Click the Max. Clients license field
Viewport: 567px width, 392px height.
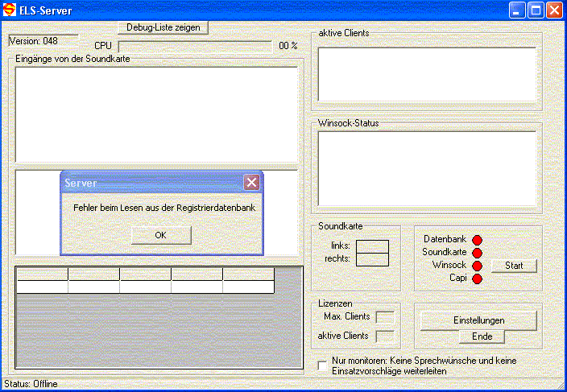pos(385,317)
